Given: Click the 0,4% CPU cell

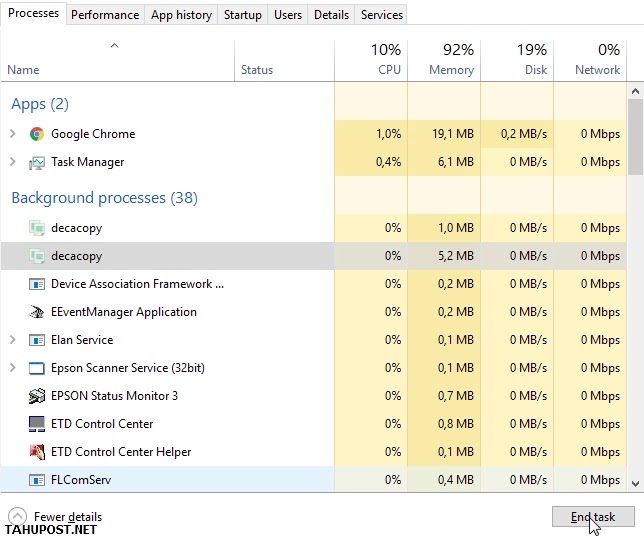Looking at the screenshot, I should tap(371, 162).
